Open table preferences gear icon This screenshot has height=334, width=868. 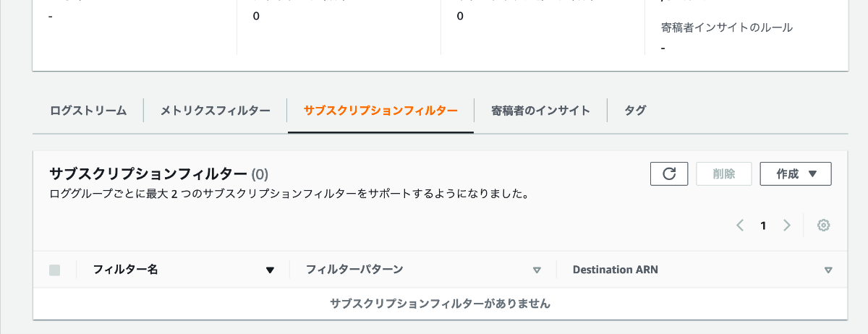823,226
